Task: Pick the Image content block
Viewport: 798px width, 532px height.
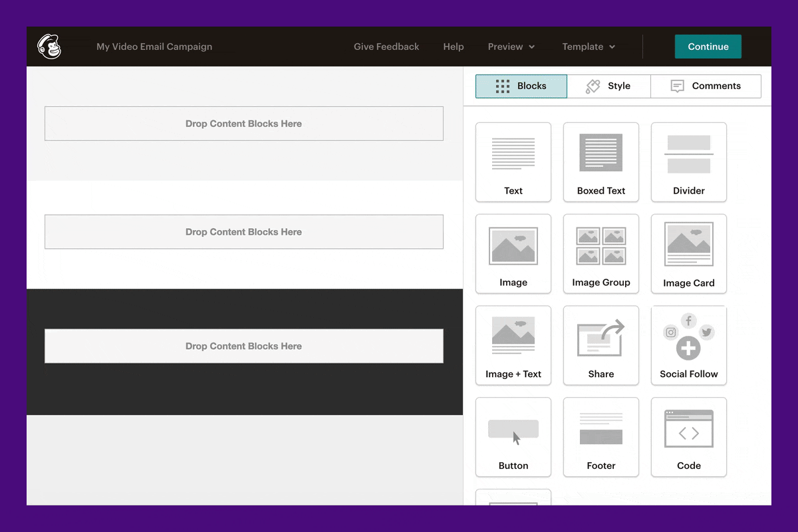Action: click(x=513, y=254)
